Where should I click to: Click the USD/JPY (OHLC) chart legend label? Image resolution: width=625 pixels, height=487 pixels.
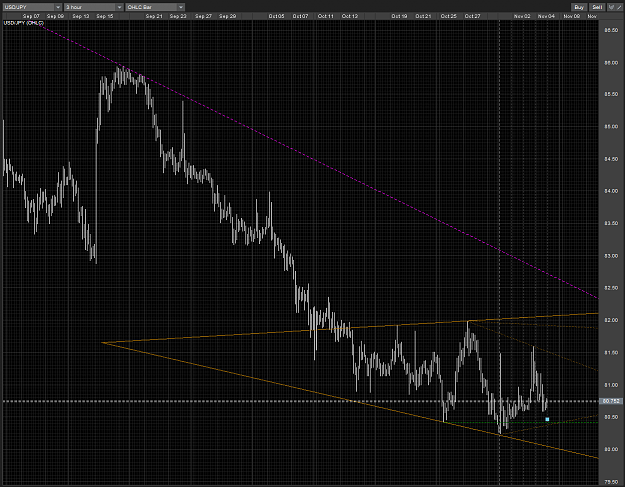[24, 23]
